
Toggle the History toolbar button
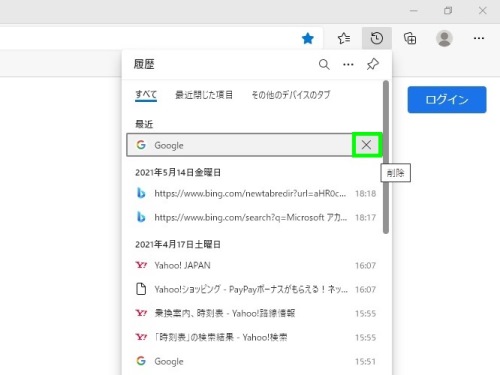pos(377,38)
